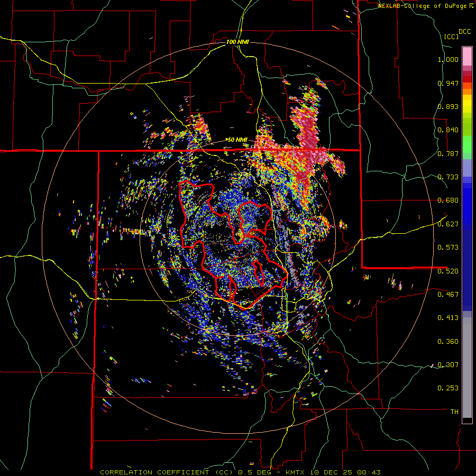
Task: Click the Correlation Coefficient KMTX caption
Action: (x=240, y=472)
